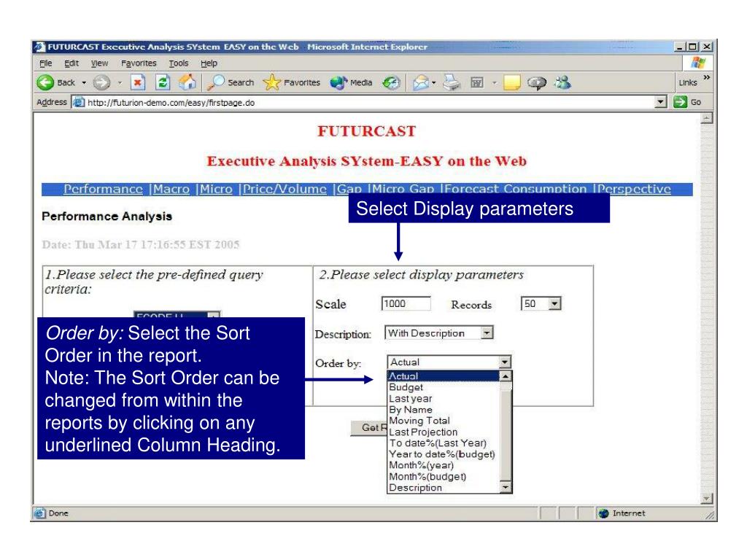
Task: Open the Forecast Consumption link
Action: (x=516, y=189)
